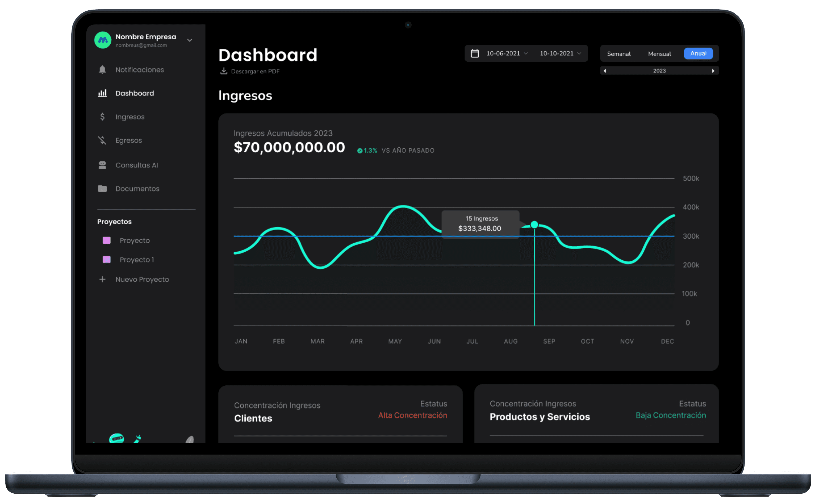Click the JAN month label on the axis
Image resolution: width=815 pixels, height=504 pixels.
pyautogui.click(x=241, y=341)
